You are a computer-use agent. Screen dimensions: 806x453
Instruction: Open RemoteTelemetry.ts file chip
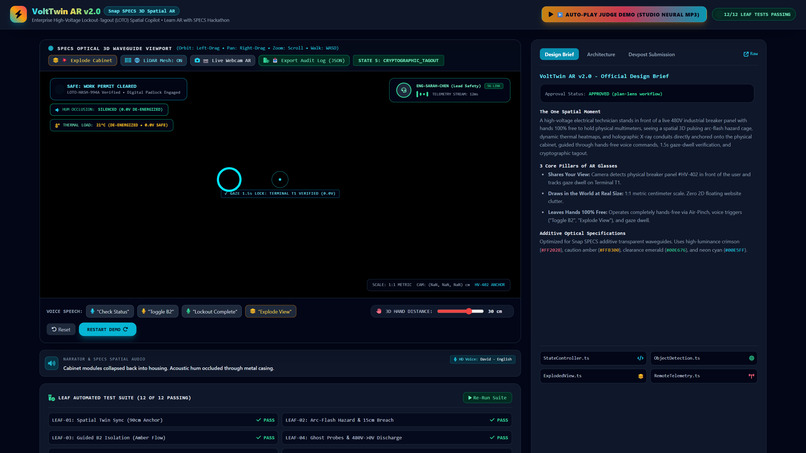(x=704, y=376)
